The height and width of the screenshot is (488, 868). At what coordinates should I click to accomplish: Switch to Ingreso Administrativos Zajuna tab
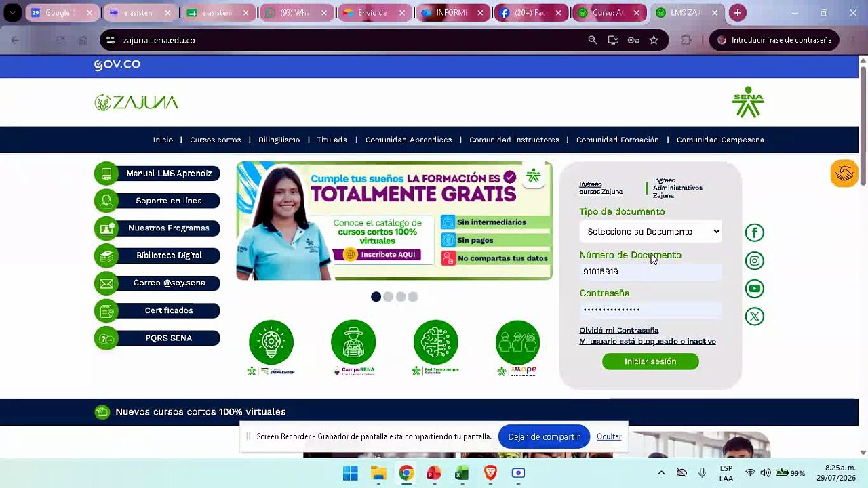(x=677, y=188)
